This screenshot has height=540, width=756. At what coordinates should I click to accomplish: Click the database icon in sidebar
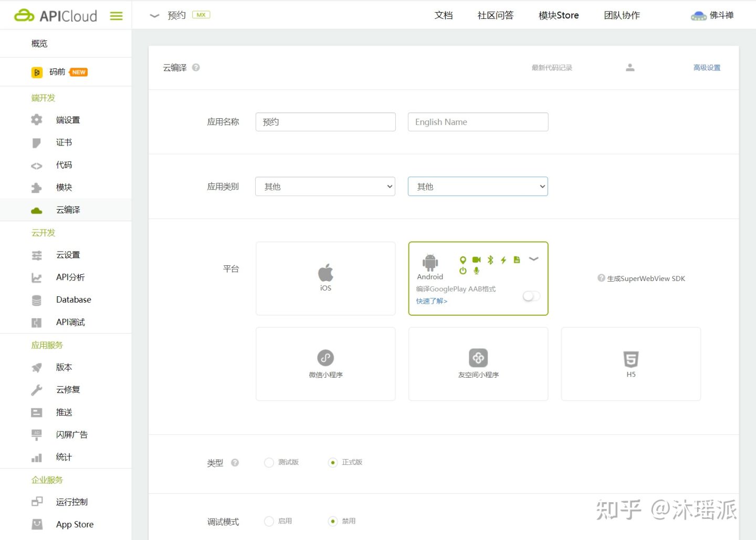point(36,300)
